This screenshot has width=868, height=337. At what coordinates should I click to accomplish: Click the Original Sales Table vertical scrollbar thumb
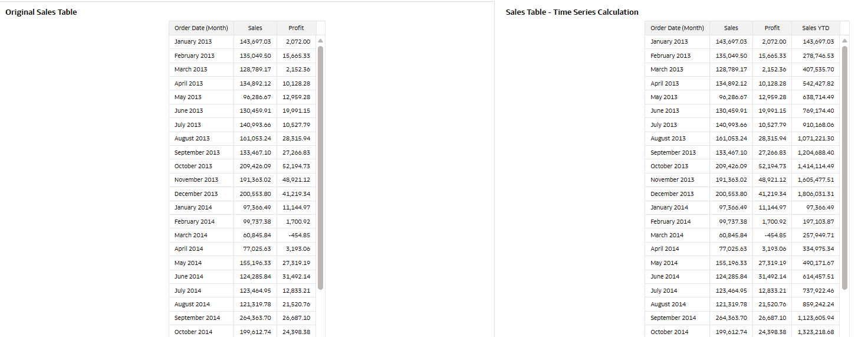click(x=321, y=168)
